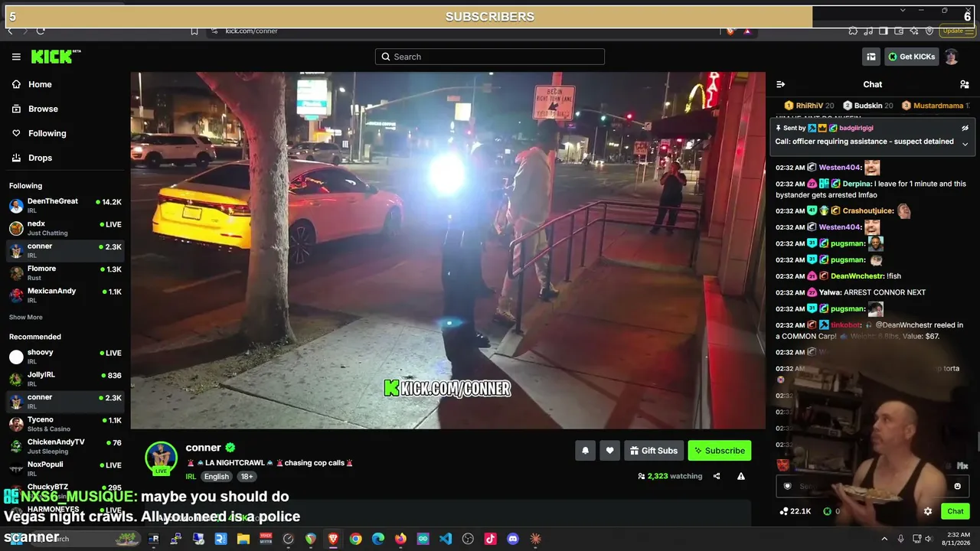The width and height of the screenshot is (980, 551).
Task: Show hidden system tray icons chevron
Action: point(884,539)
